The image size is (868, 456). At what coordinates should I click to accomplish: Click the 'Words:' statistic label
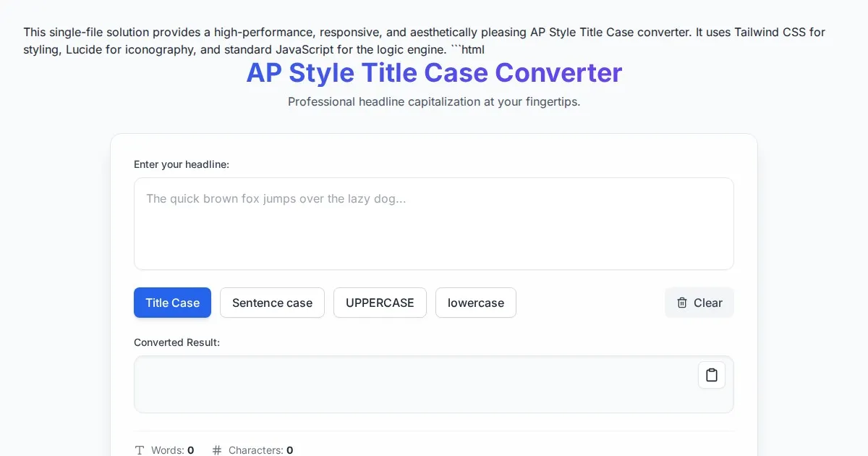click(167, 450)
